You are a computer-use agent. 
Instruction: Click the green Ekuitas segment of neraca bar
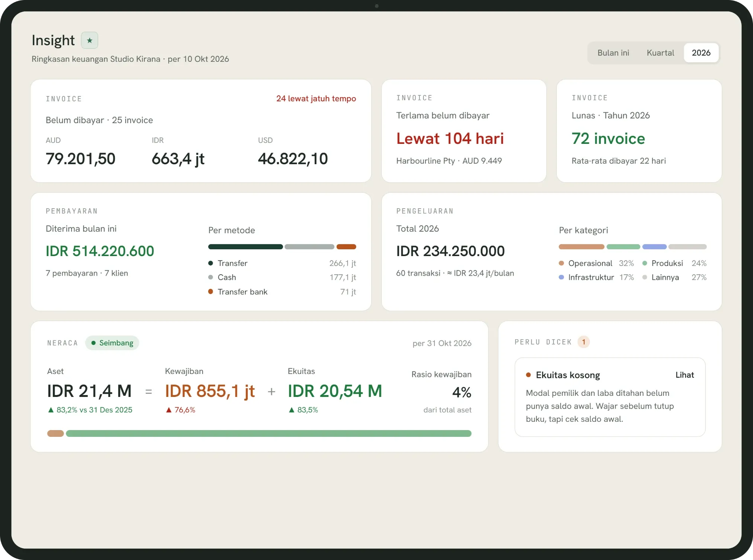click(x=268, y=433)
